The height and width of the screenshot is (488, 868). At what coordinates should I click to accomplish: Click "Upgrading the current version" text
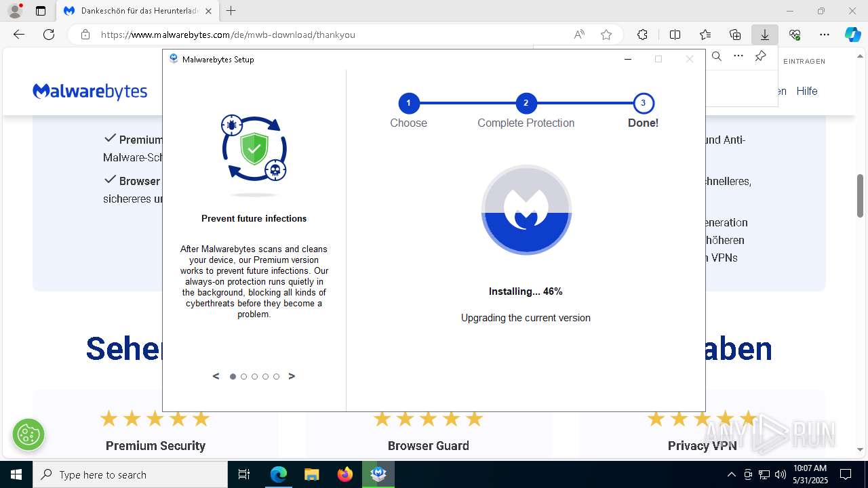526,318
